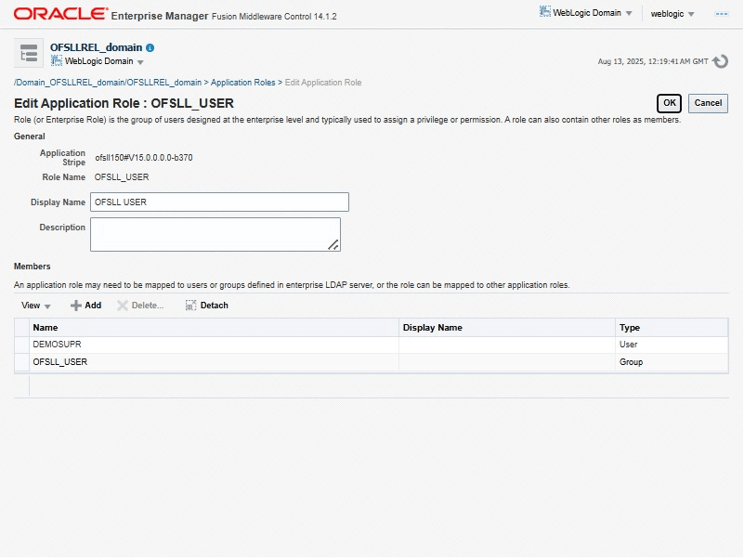
Task: Click the Edit Application Role breadcrumb text
Action: (323, 83)
